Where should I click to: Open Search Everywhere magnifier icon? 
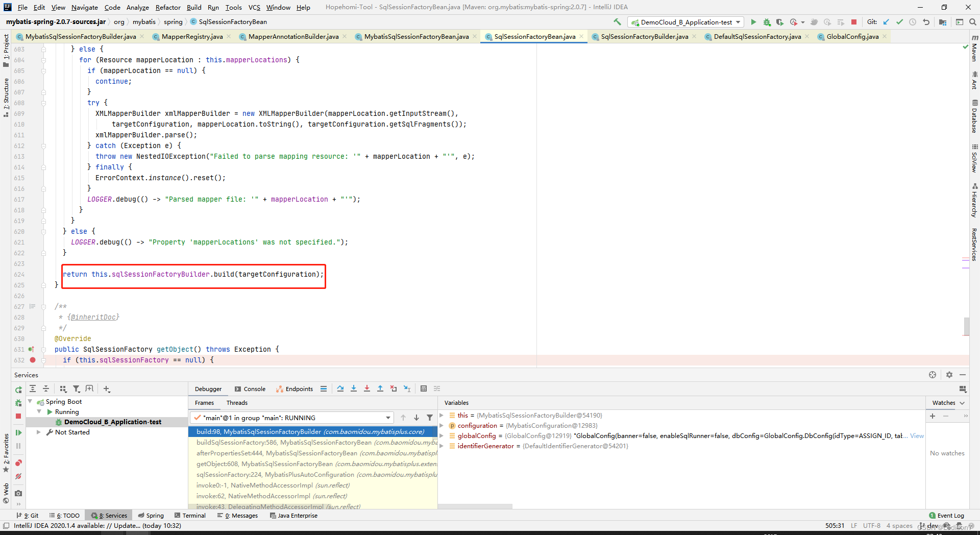973,22
